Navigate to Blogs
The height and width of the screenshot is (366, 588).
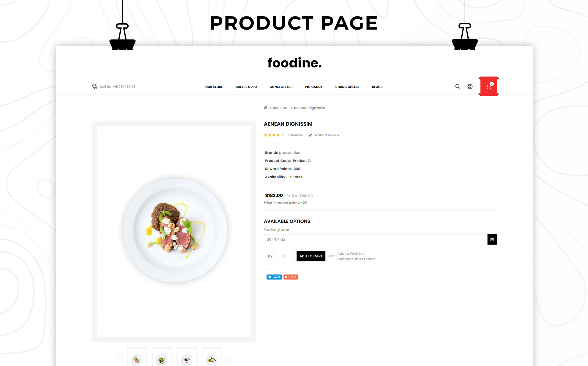(x=377, y=87)
